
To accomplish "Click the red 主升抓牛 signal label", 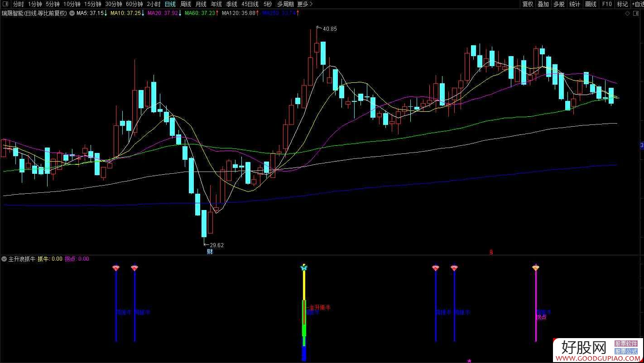I will click(x=320, y=307).
